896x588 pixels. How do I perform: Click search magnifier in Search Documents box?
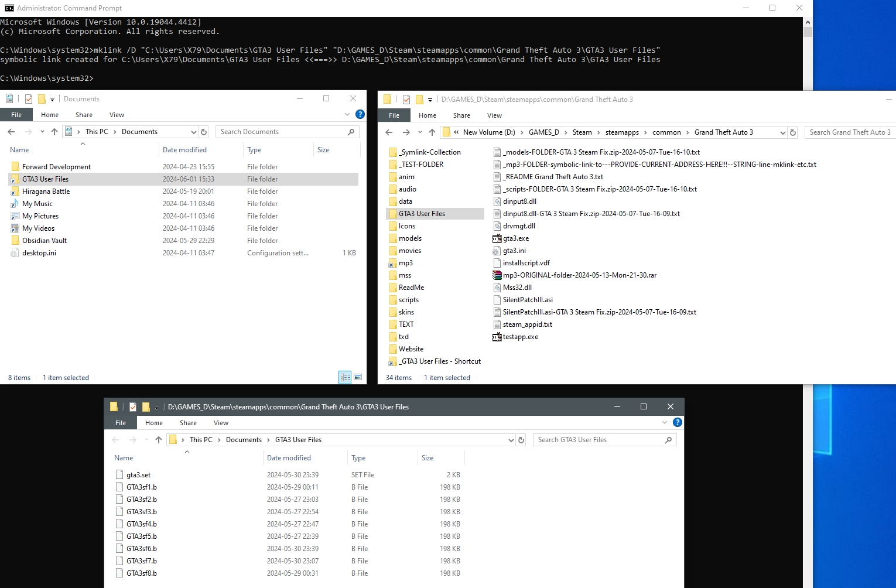pyautogui.click(x=351, y=132)
